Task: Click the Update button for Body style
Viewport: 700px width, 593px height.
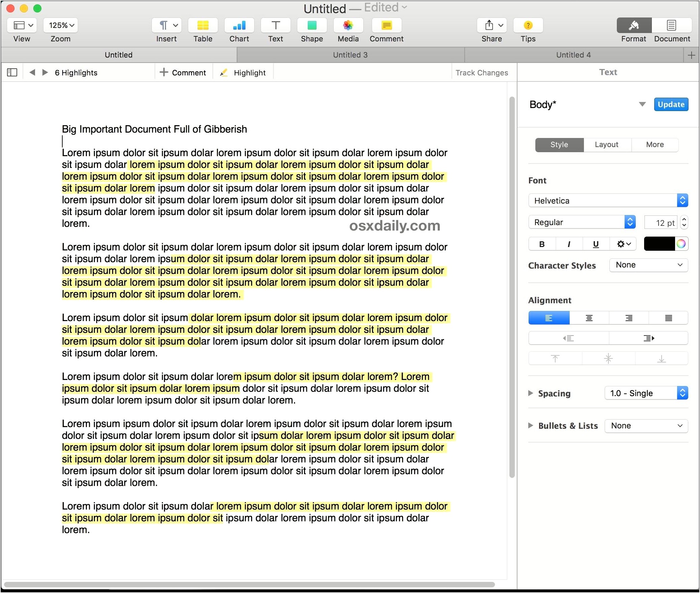Action: [671, 104]
